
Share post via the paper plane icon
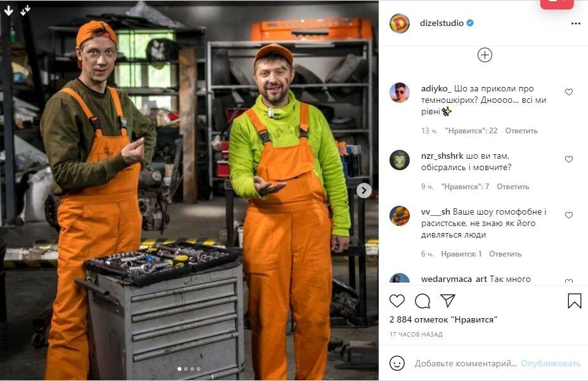coord(448,300)
